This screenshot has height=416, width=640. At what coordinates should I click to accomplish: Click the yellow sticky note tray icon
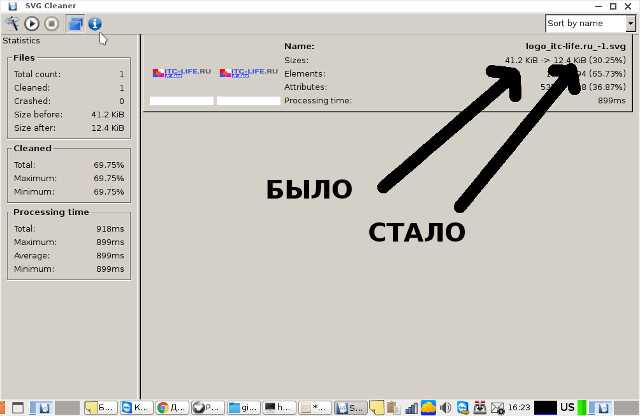(x=376, y=407)
